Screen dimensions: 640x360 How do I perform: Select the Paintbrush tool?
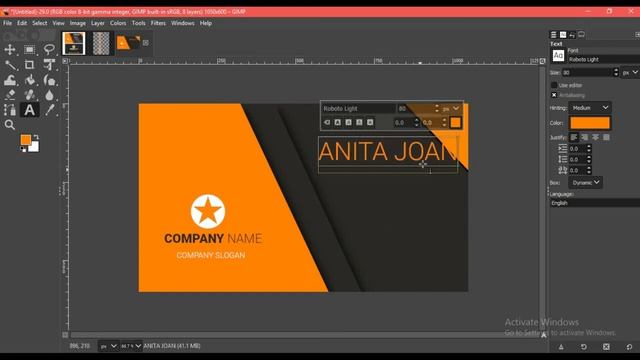tap(49, 80)
